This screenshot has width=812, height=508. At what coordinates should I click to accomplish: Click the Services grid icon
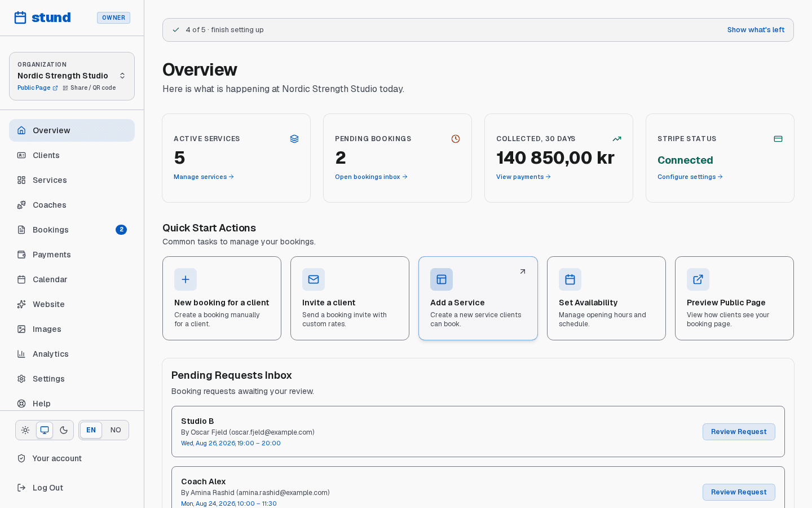coord(21,180)
